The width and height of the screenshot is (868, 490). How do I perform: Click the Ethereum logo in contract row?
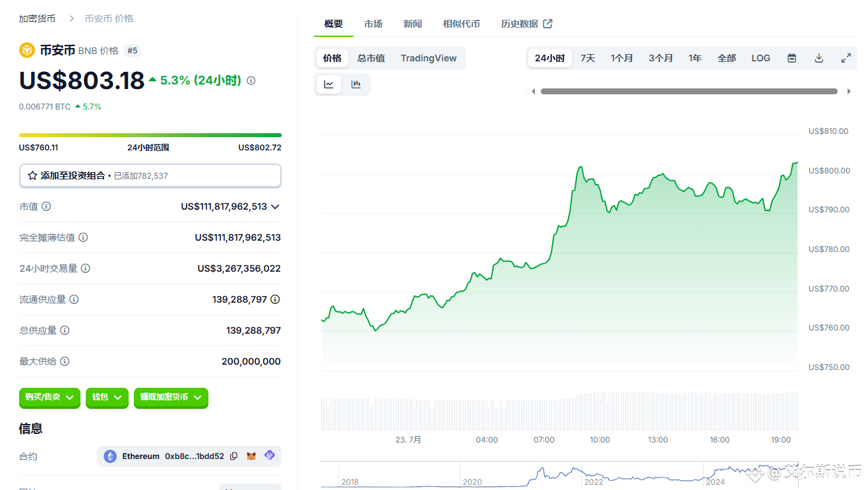110,456
